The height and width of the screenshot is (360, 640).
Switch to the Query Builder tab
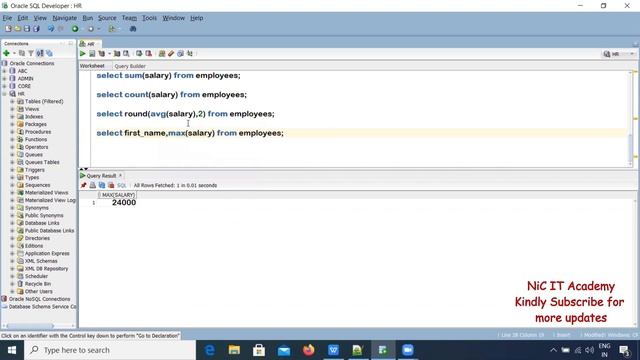click(130, 66)
